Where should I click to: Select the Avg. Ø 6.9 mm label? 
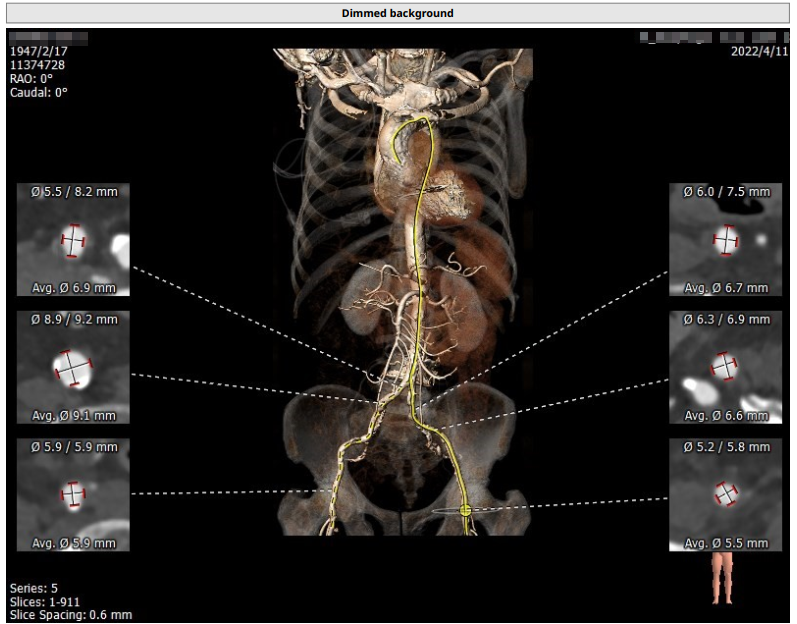73,288
